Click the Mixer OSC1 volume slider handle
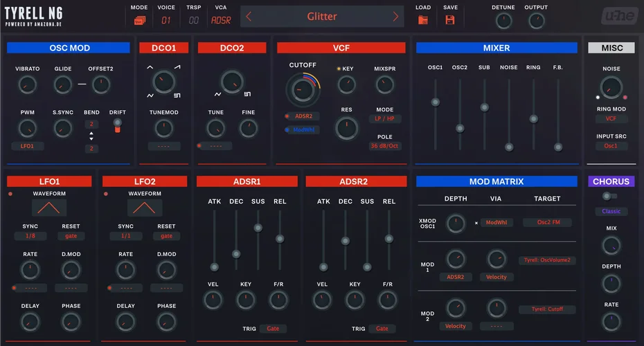 435,102
